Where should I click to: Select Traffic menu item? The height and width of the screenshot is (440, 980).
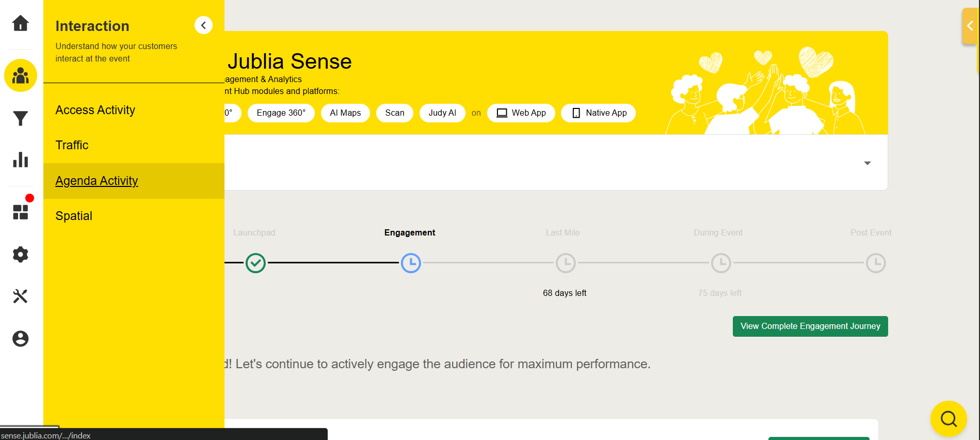[134, 145]
